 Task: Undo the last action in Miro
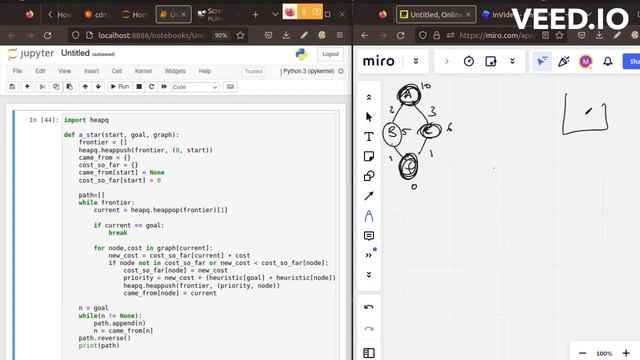369,307
